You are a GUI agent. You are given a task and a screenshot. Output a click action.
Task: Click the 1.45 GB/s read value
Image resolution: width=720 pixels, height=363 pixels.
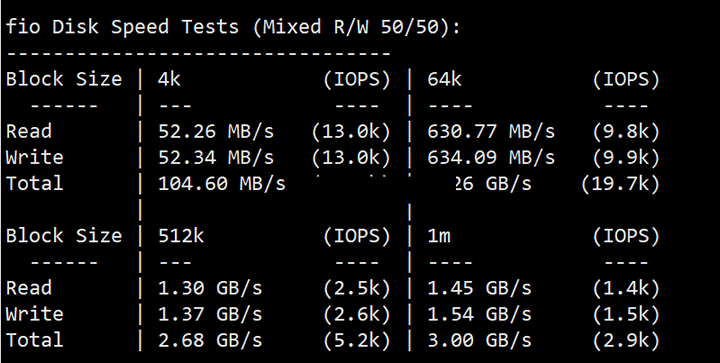pyautogui.click(x=480, y=288)
